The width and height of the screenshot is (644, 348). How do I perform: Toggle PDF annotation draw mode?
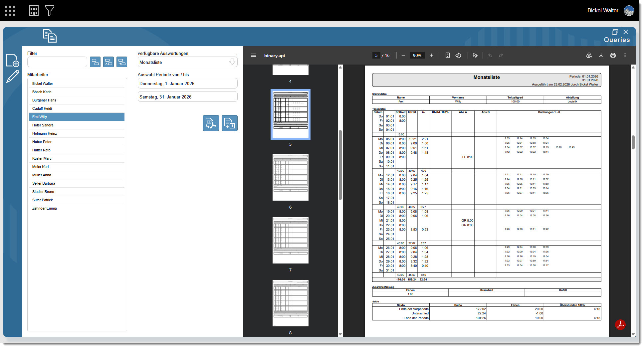(475, 56)
